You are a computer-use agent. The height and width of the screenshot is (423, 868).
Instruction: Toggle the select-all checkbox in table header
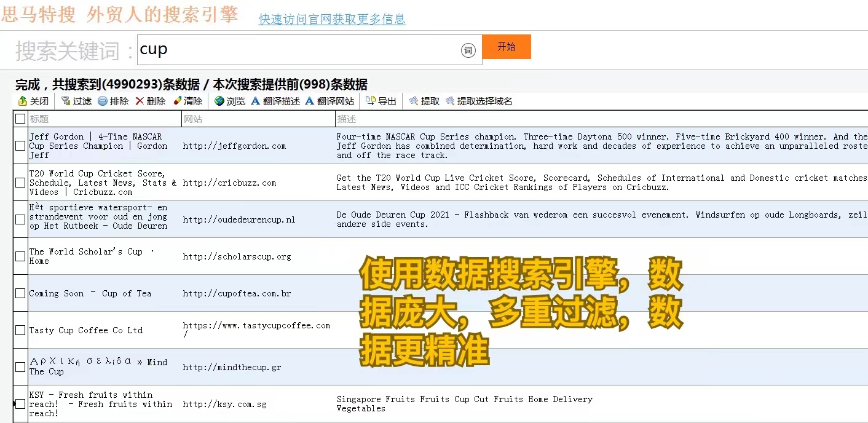click(20, 118)
